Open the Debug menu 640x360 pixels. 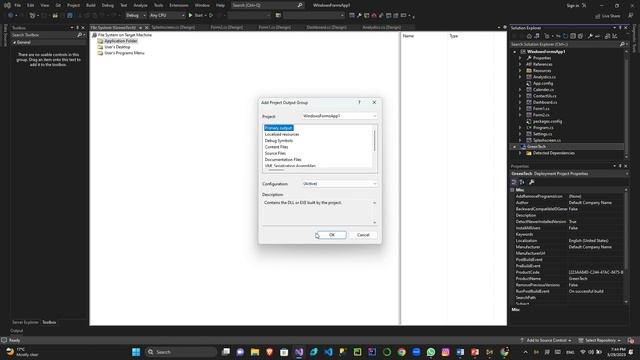coord(108,5)
